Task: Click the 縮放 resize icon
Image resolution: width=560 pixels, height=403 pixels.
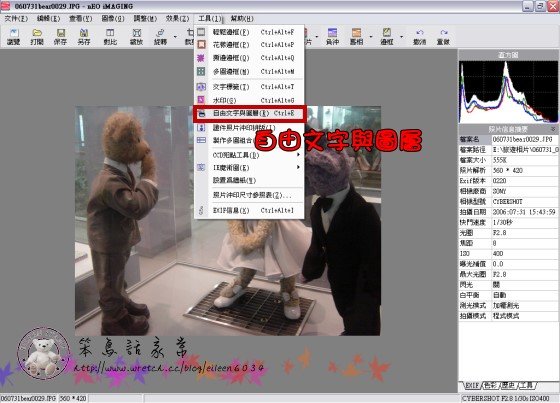Action: (x=136, y=37)
